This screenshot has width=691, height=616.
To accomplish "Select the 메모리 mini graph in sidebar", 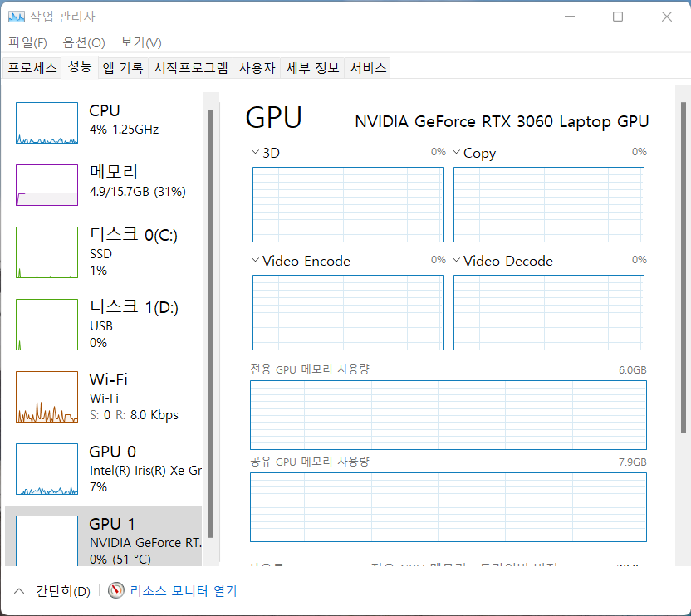I will click(x=47, y=184).
